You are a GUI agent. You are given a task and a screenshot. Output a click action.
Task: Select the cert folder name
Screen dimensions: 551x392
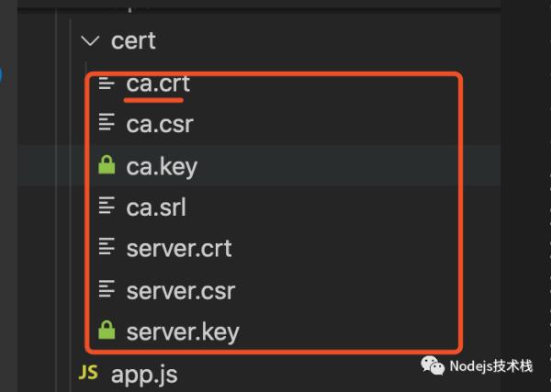point(133,41)
